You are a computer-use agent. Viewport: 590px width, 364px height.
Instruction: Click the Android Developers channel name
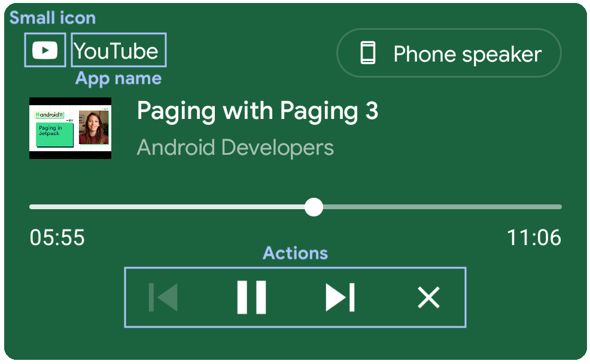pyautogui.click(x=235, y=147)
